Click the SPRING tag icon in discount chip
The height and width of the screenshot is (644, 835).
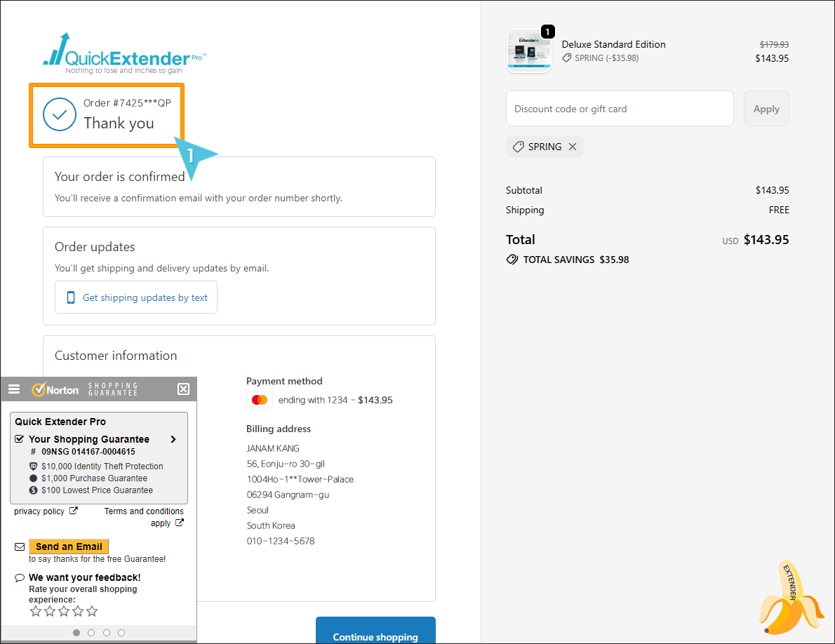pos(518,147)
